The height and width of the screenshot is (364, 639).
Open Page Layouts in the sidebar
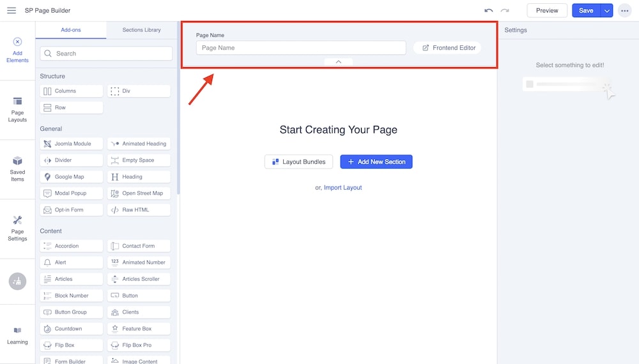pyautogui.click(x=17, y=109)
